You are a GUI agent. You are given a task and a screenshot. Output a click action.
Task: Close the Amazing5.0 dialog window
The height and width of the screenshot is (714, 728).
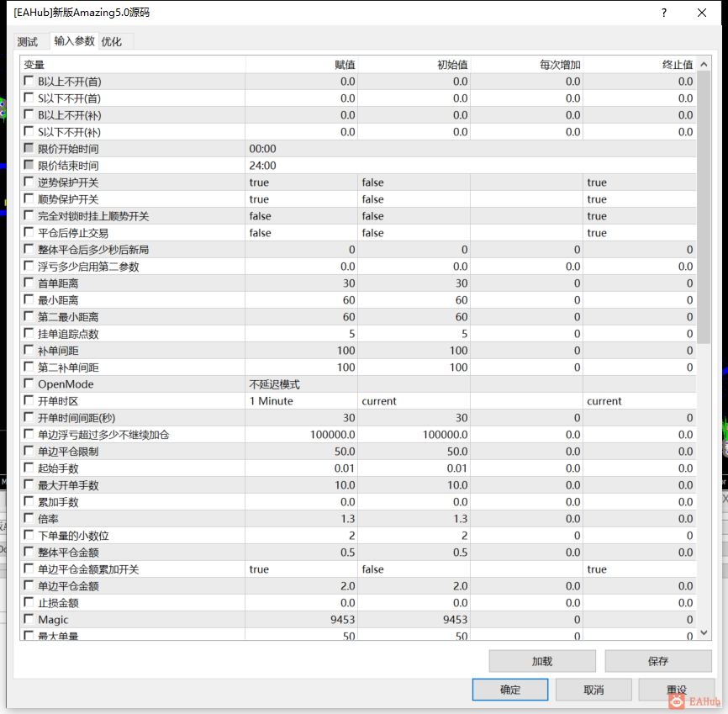702,13
